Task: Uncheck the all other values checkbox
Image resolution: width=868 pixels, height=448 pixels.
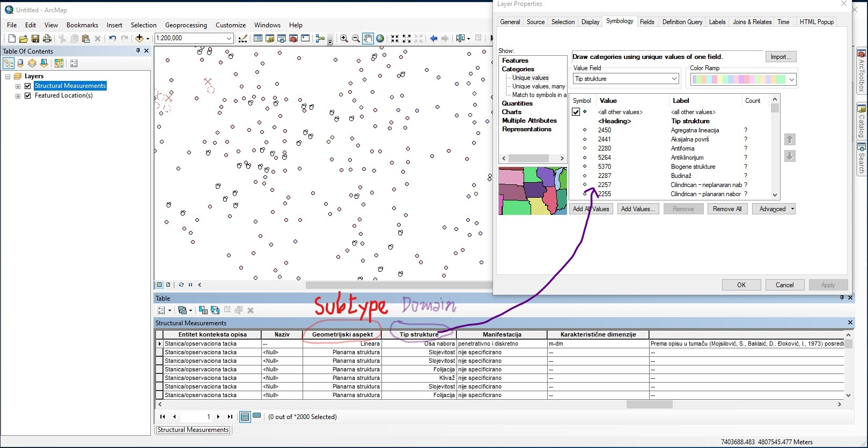Action: 576,112
